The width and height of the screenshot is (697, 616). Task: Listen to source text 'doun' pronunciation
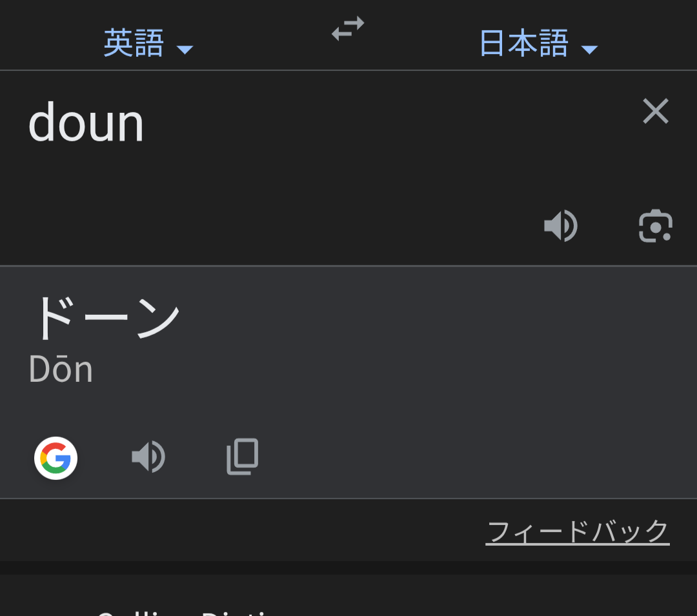click(x=561, y=226)
